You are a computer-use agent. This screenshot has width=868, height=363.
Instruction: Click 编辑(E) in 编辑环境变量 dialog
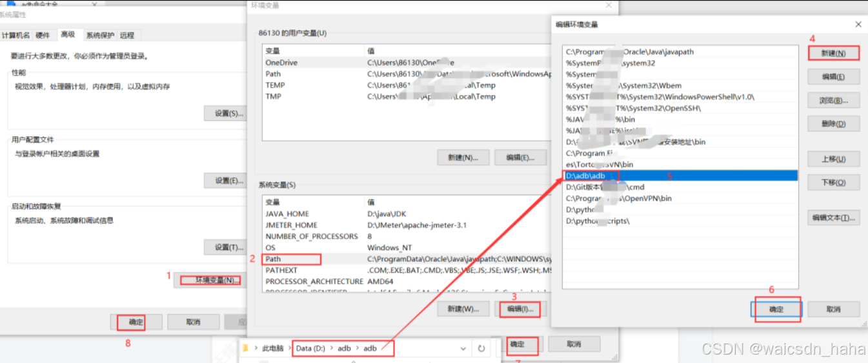click(834, 77)
